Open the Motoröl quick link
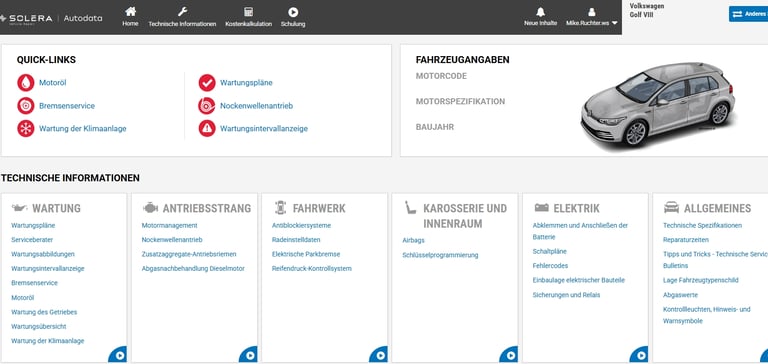Screen dimensions: 768x364 tap(52, 83)
